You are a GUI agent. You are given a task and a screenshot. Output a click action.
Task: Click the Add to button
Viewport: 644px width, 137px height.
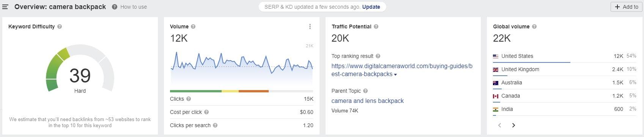(627, 7)
